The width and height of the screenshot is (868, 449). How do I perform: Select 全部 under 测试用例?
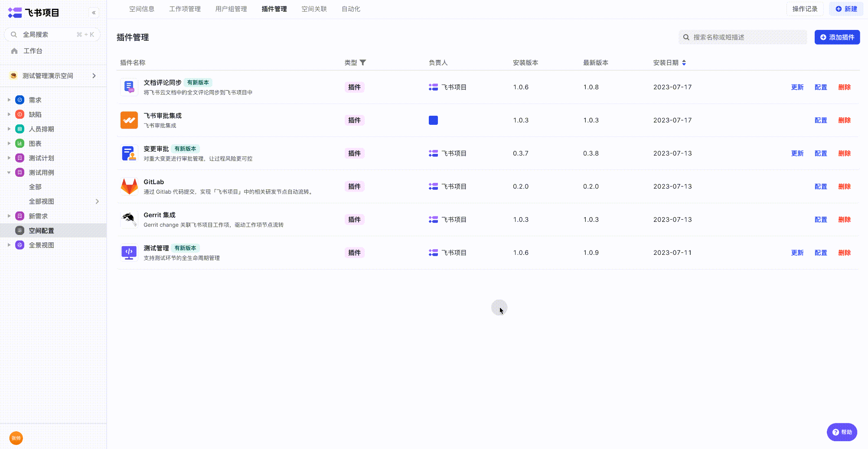[35, 187]
